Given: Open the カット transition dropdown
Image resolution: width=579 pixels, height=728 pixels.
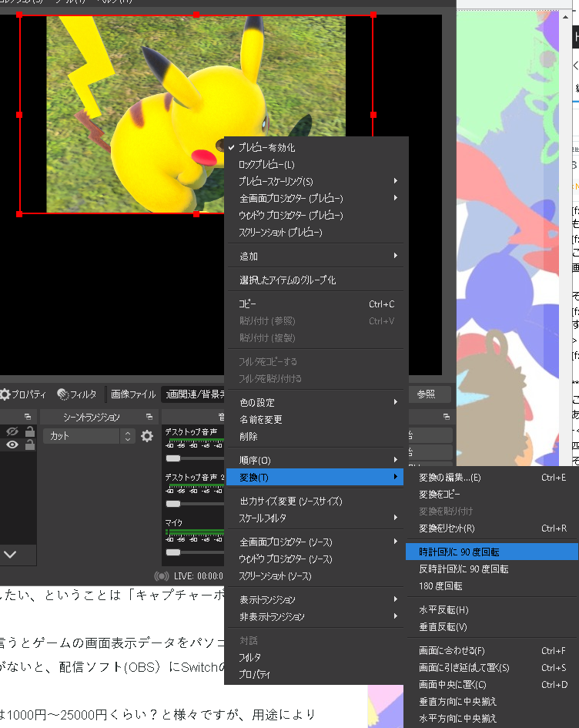Looking at the screenshot, I should point(89,436).
